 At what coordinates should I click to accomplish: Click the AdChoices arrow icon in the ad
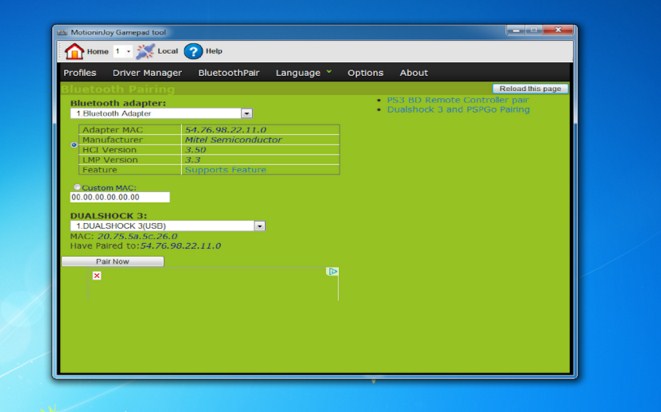pyautogui.click(x=332, y=272)
